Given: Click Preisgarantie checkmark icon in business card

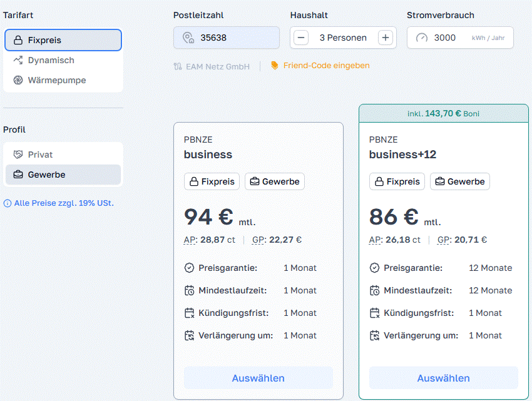Looking at the screenshot, I should point(189,268).
